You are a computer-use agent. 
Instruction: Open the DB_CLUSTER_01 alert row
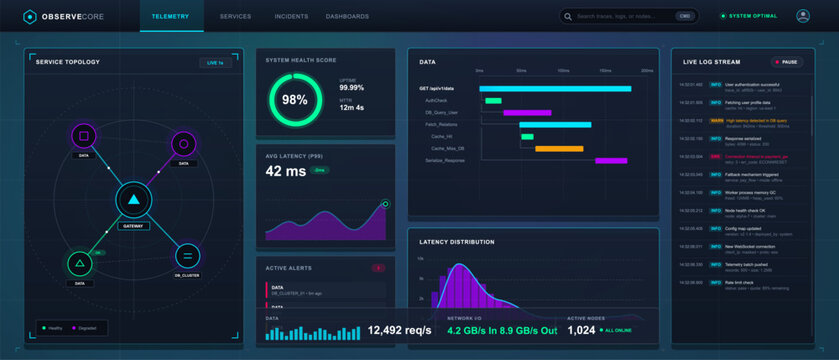click(326, 290)
